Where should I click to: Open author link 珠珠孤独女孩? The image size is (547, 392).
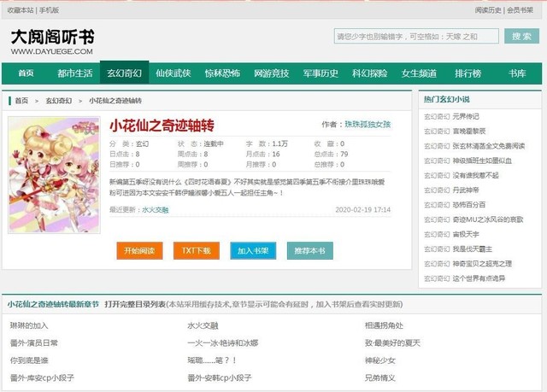click(368, 125)
